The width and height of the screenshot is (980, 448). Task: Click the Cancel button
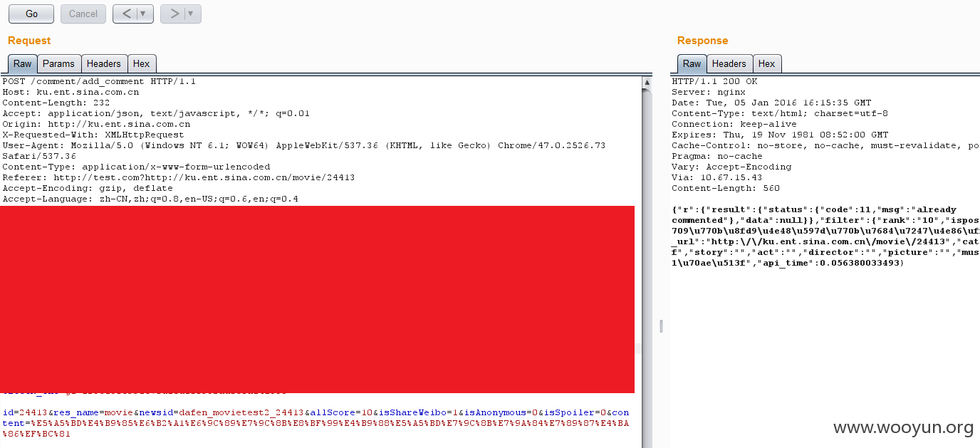(x=83, y=14)
